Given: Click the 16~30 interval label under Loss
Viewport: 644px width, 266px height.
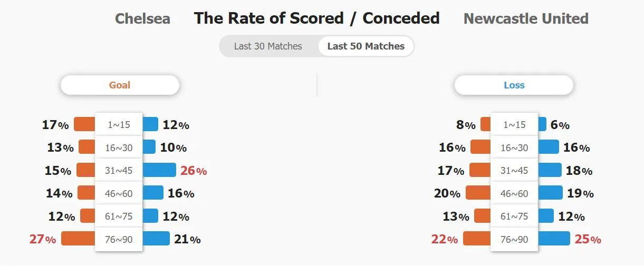Looking at the screenshot, I should tap(514, 147).
